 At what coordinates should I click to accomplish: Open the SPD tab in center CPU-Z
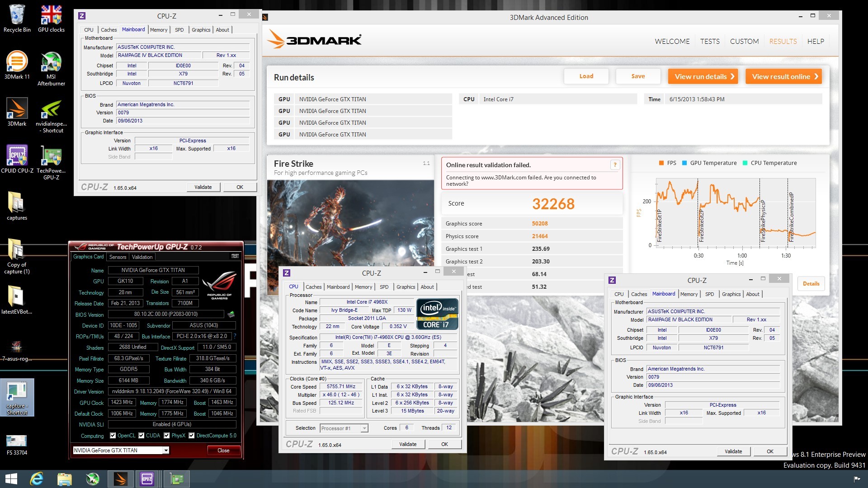pyautogui.click(x=384, y=287)
